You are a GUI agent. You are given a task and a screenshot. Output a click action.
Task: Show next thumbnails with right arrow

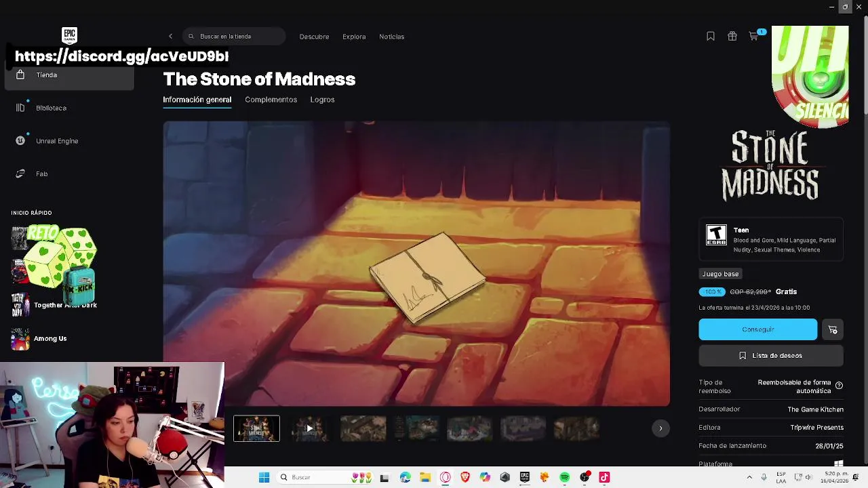coord(660,428)
